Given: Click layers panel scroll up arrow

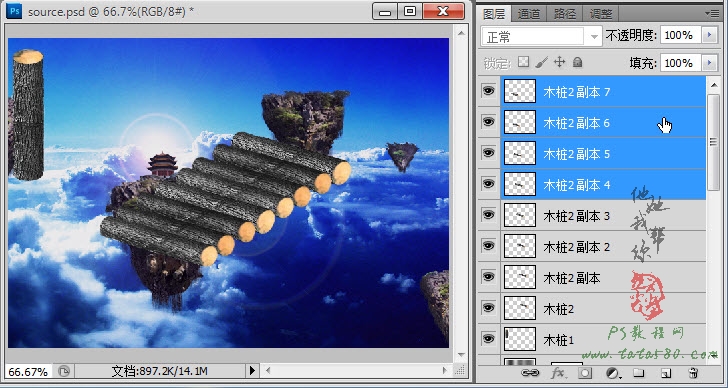Looking at the screenshot, I should [x=713, y=85].
